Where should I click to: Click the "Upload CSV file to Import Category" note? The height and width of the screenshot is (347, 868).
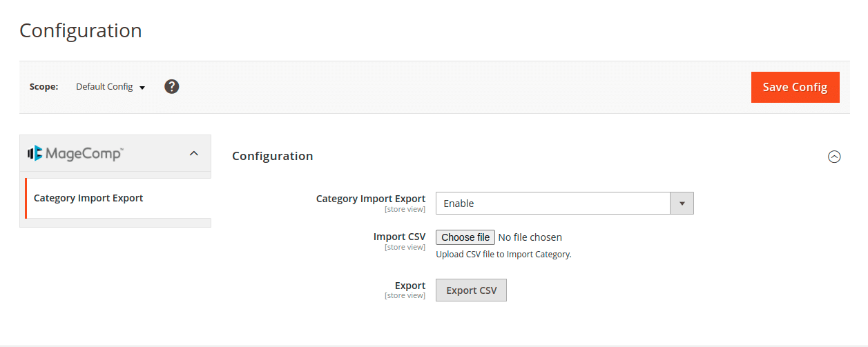coord(503,254)
